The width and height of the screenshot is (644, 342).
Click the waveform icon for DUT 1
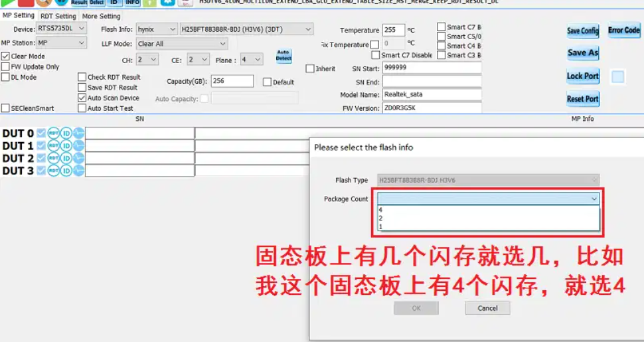(x=78, y=145)
